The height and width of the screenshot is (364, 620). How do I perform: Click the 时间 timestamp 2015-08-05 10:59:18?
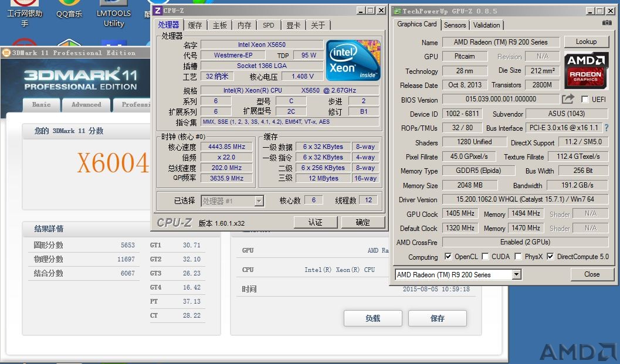[x=436, y=289]
